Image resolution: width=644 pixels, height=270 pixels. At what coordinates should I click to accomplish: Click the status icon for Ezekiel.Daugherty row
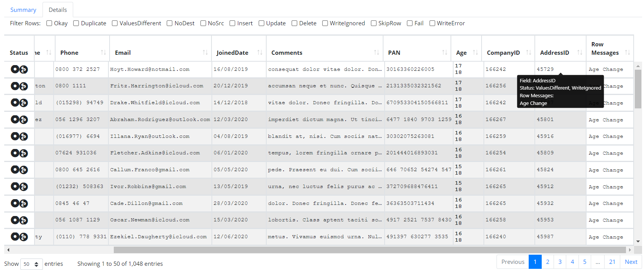click(19, 237)
